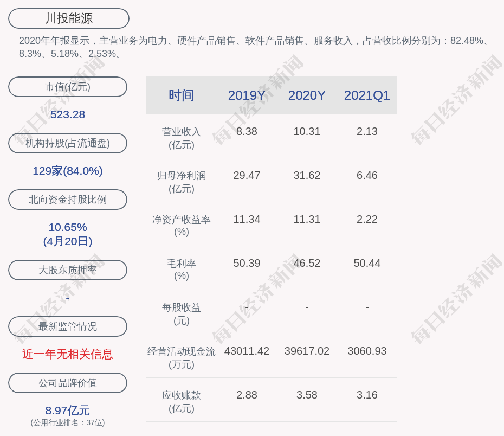Select the 大股东质押率 pill

pyautogui.click(x=68, y=270)
